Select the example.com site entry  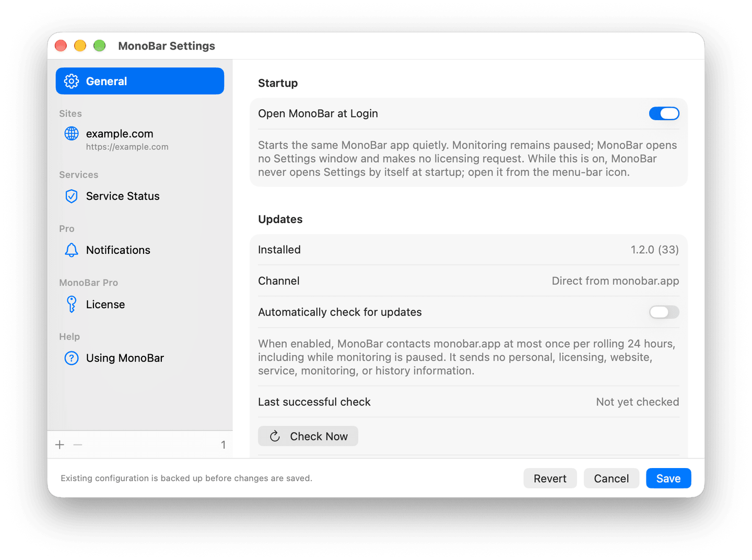click(140, 139)
